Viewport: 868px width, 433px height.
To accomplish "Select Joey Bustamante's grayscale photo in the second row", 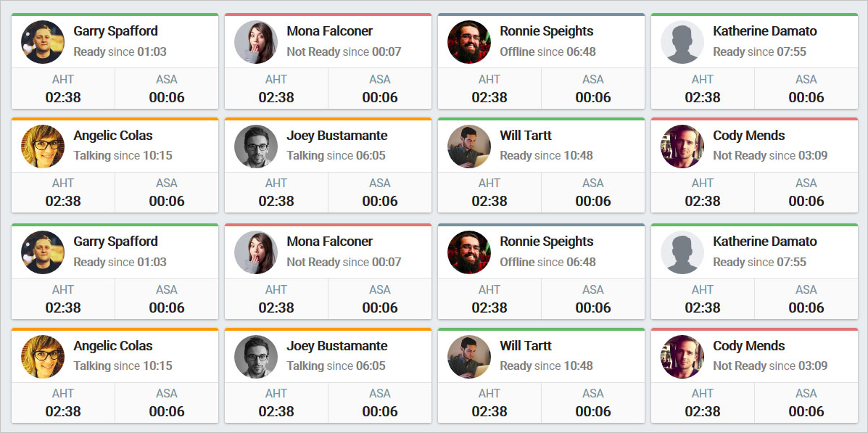I will coord(256,147).
